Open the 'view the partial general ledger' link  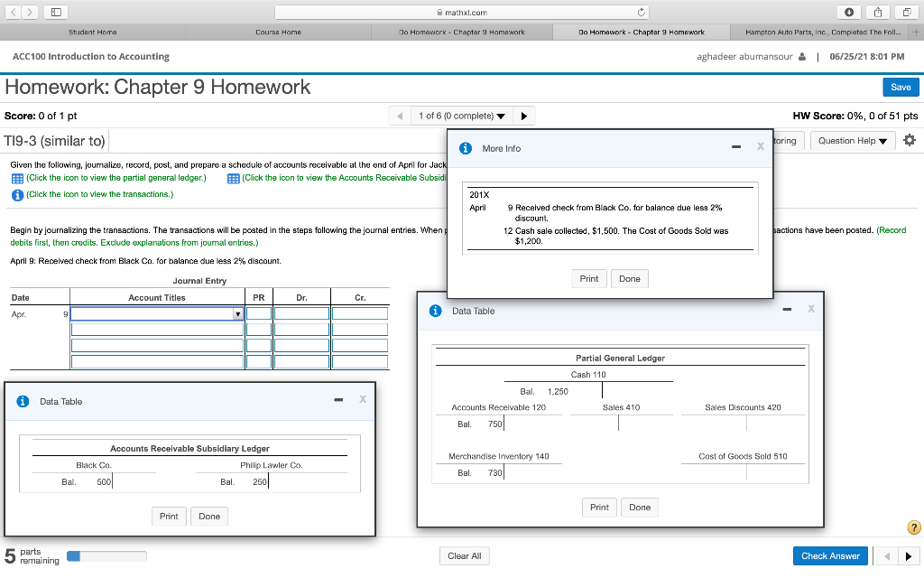(116, 178)
